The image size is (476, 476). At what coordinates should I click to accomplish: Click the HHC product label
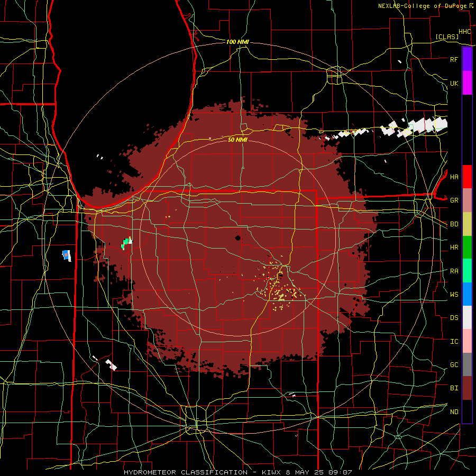464,32
